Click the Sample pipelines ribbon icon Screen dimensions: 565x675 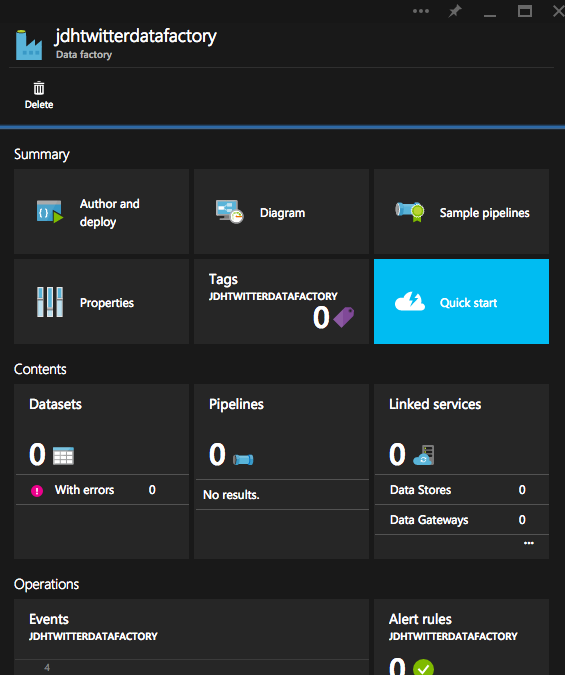coord(410,211)
